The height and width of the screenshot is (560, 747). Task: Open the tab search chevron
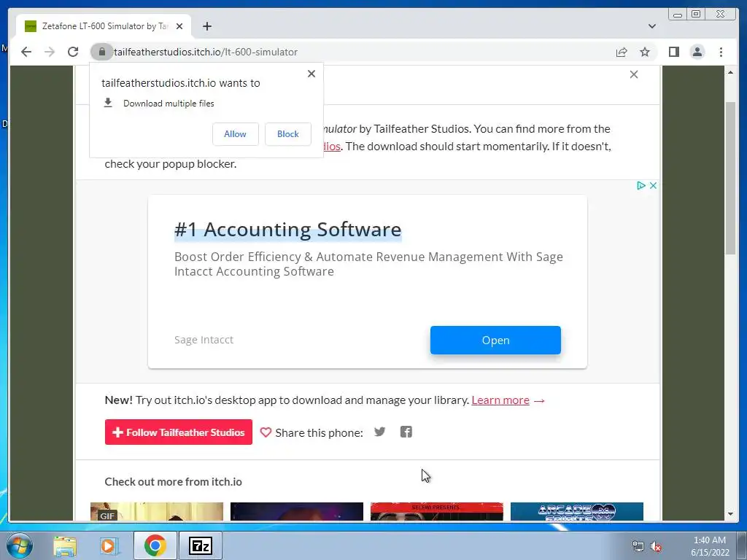point(651,26)
